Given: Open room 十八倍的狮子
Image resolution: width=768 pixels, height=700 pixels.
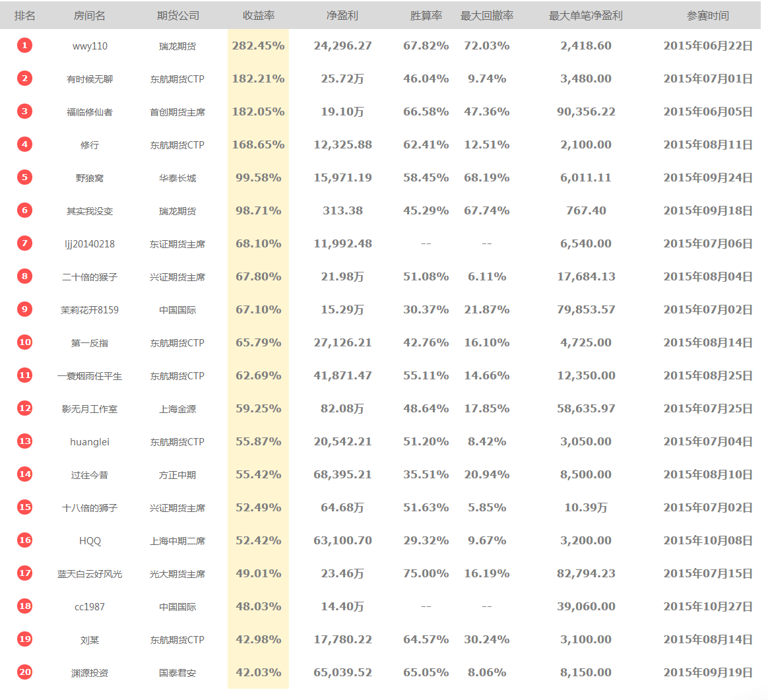Looking at the screenshot, I should click(90, 508).
